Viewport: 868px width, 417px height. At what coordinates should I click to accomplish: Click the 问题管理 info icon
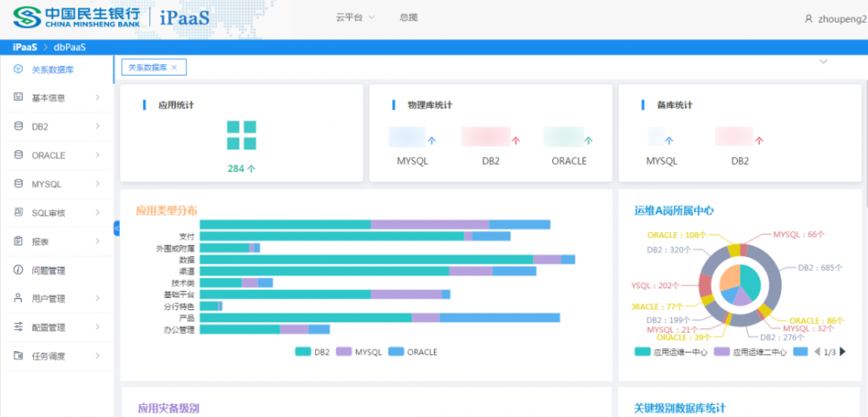[18, 270]
